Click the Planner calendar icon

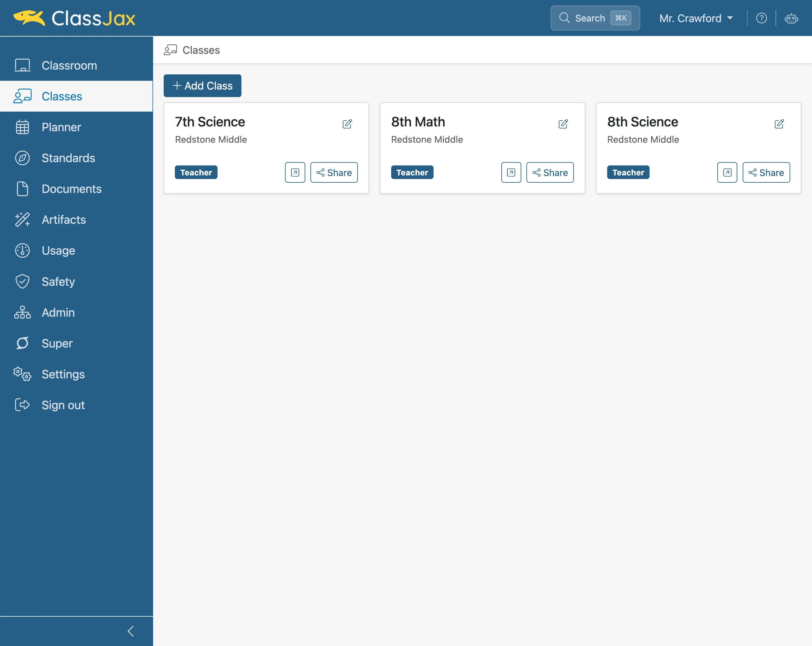23,127
